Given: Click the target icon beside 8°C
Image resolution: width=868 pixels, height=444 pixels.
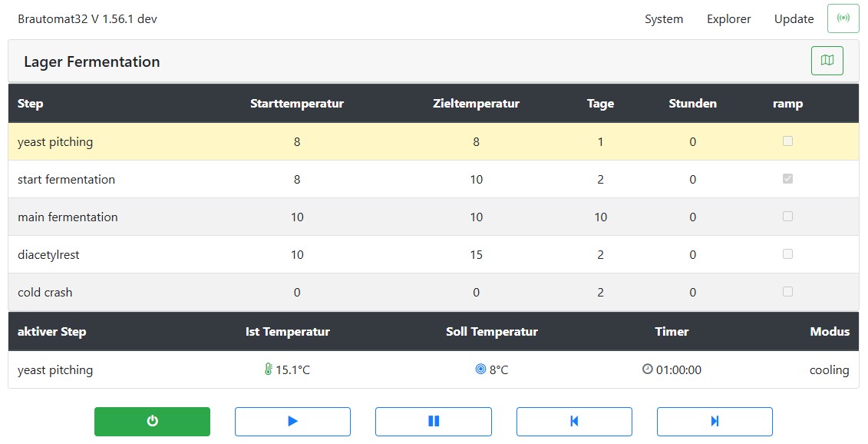Looking at the screenshot, I should point(480,369).
